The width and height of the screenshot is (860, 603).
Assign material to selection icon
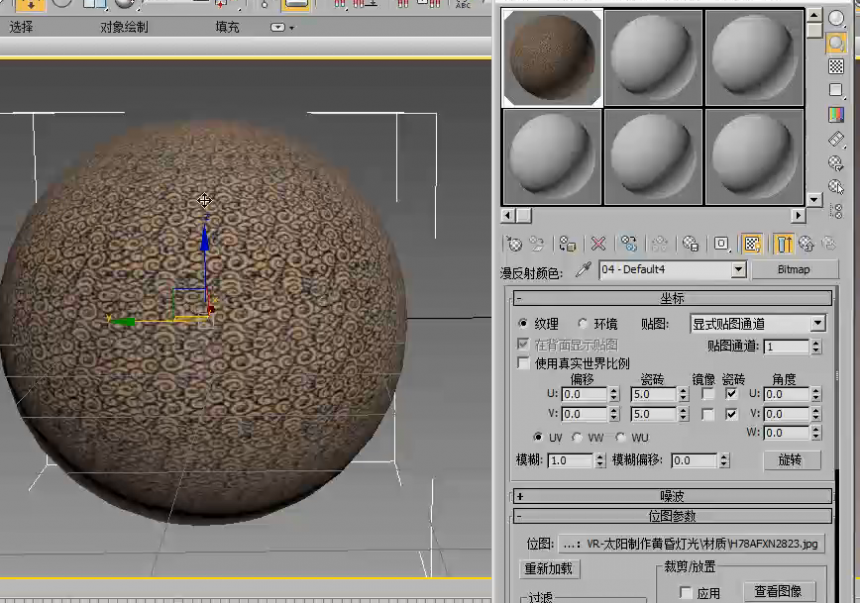567,244
